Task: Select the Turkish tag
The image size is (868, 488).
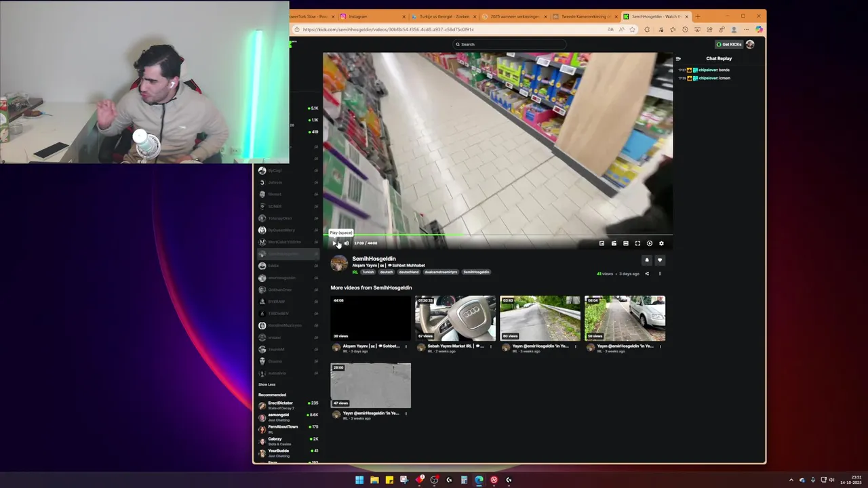Action: 368,272
